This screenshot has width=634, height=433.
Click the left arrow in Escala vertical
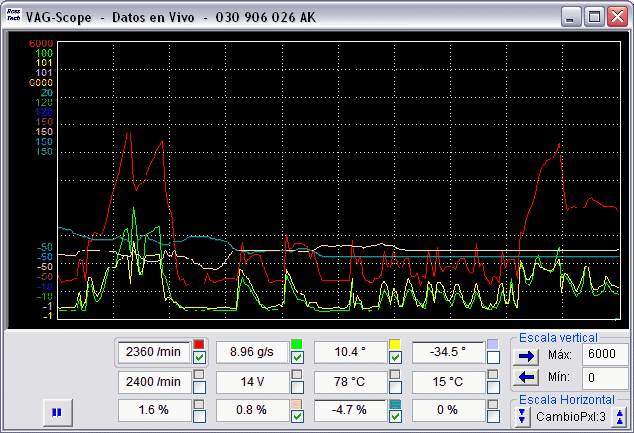click(526, 378)
